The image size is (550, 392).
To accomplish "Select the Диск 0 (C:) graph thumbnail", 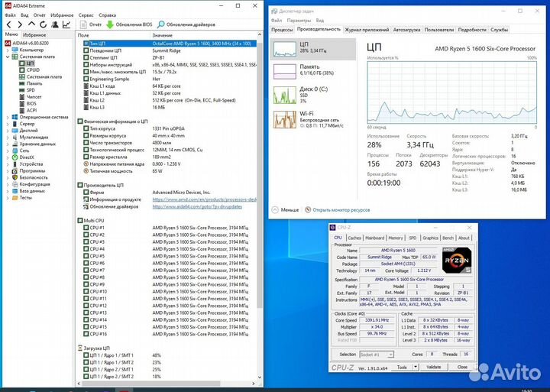I will click(284, 95).
